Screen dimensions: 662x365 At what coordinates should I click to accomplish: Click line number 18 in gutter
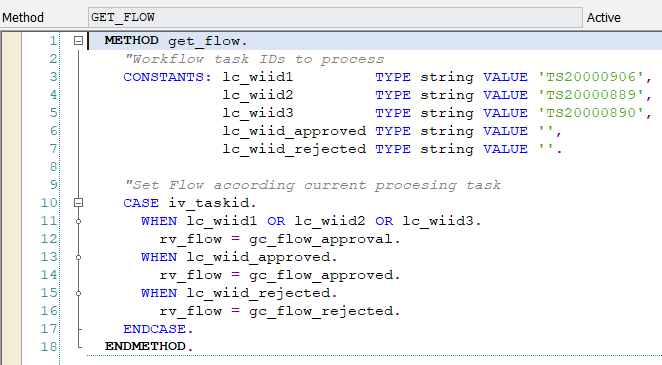49,347
